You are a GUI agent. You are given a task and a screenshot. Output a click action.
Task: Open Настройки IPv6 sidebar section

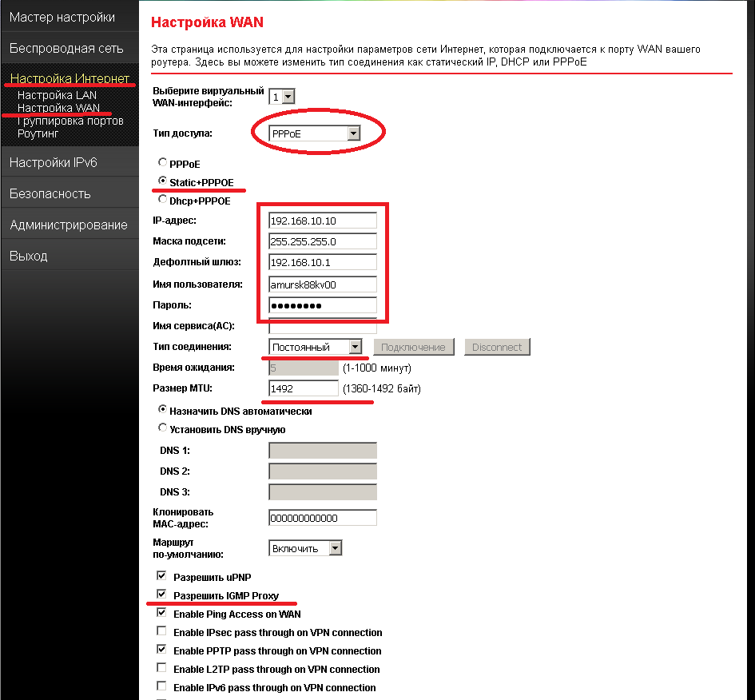point(54,162)
